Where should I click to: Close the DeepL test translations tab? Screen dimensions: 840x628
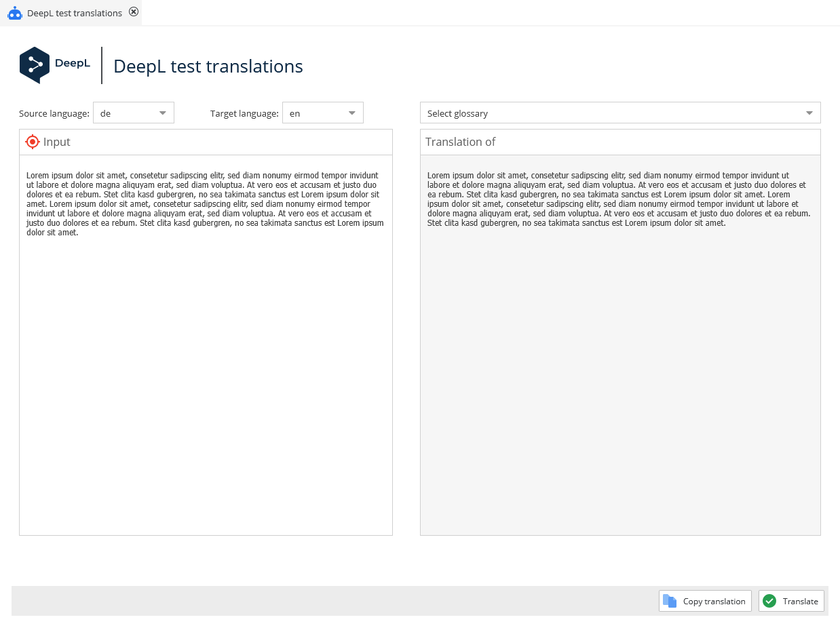pos(134,12)
